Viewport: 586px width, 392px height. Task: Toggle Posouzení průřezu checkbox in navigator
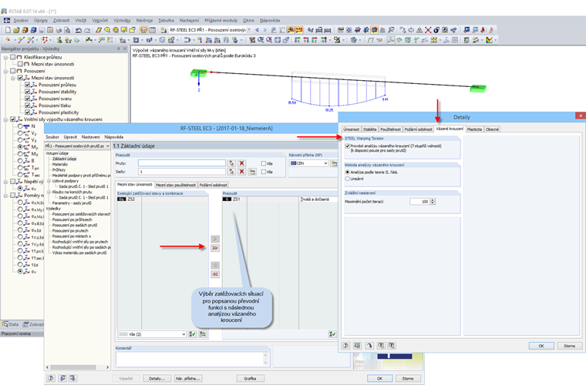tap(27, 85)
